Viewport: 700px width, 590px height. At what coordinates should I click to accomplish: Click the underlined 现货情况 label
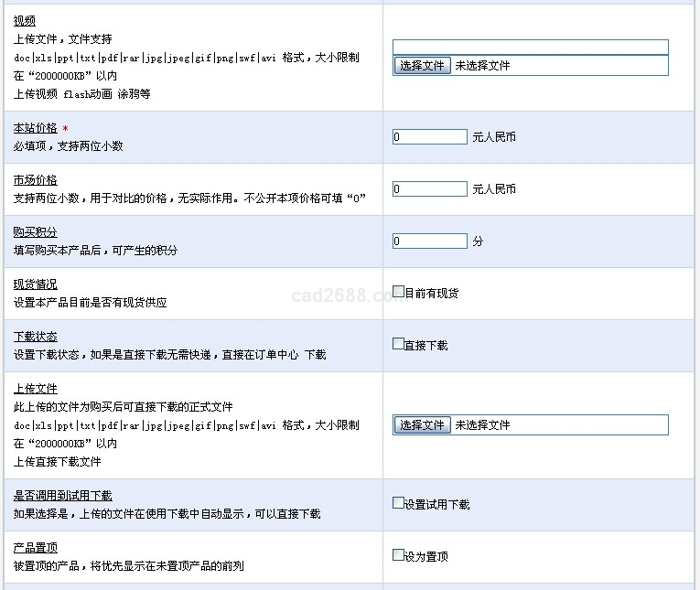tap(36, 284)
